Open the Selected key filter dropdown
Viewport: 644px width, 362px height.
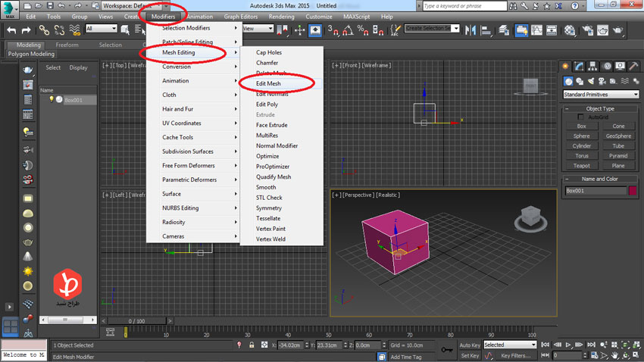tap(510, 345)
